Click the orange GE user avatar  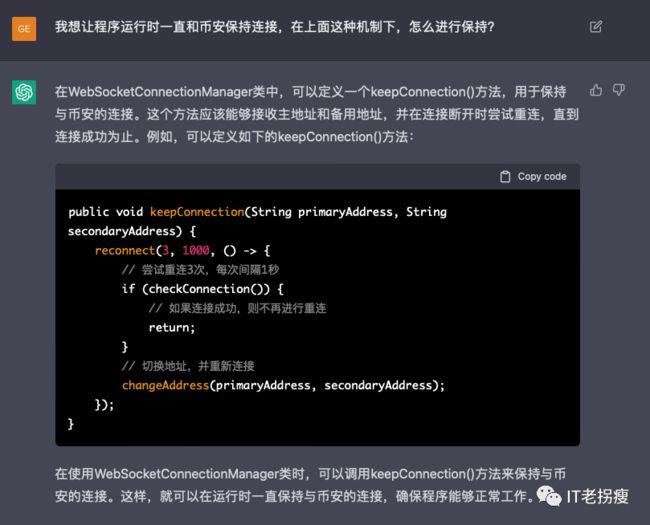24,29
